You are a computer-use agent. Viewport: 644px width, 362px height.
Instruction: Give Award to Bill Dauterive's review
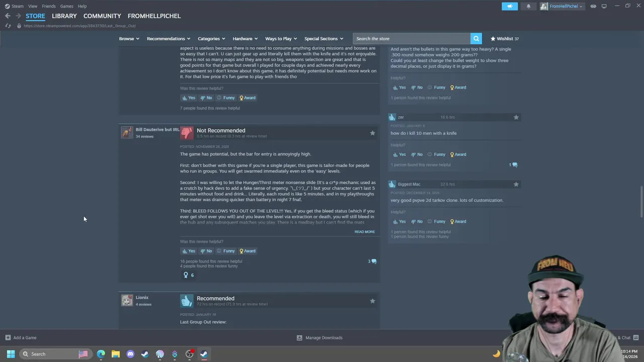[248, 251]
